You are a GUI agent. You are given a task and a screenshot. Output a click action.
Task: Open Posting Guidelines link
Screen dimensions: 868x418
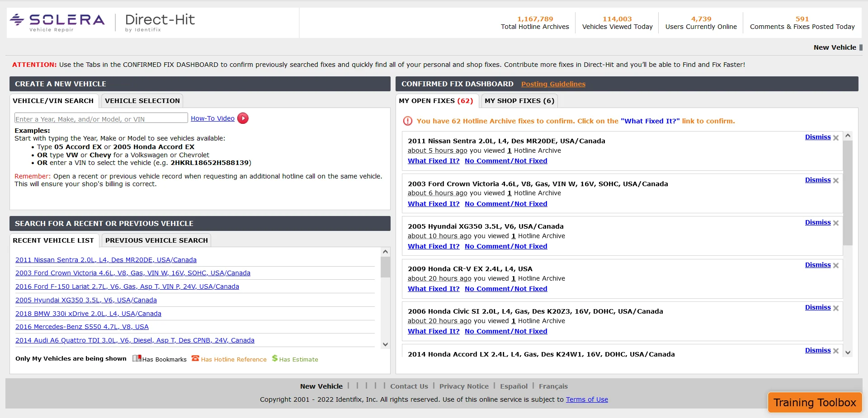pyautogui.click(x=553, y=84)
